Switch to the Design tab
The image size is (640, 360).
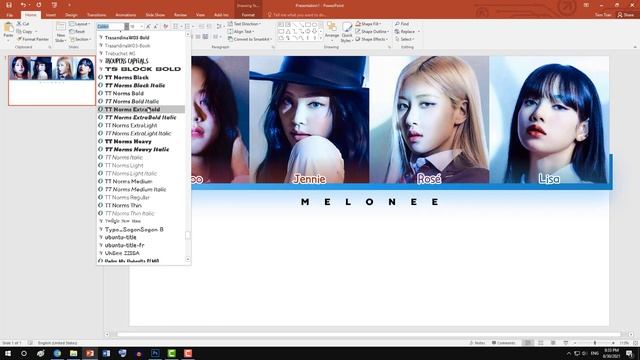coord(71,15)
